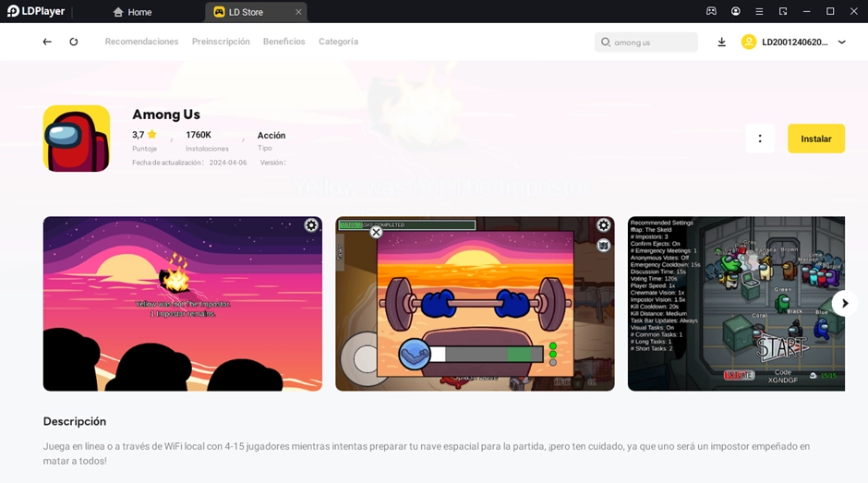Open the three-dot more options button
This screenshot has height=483, width=868.
(x=759, y=139)
